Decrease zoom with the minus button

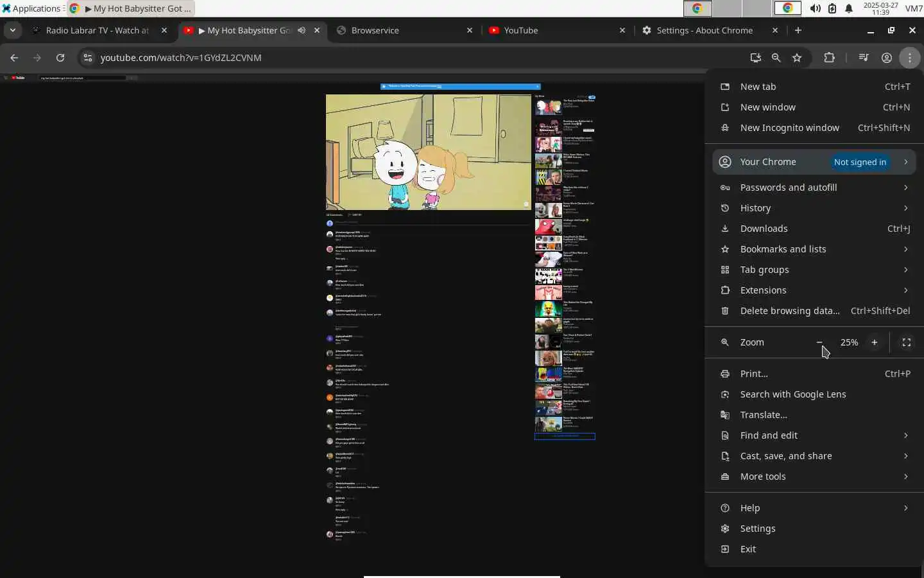[x=819, y=342]
